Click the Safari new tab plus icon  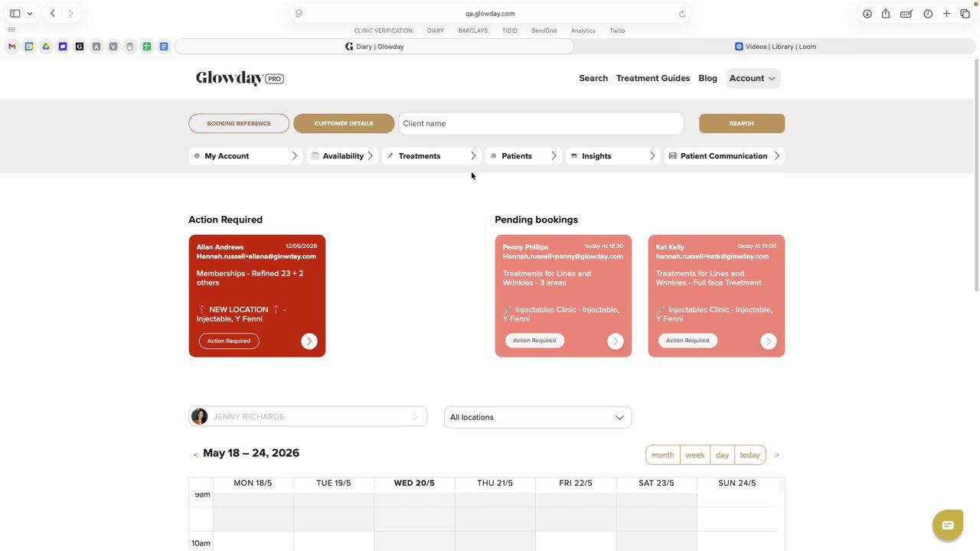coord(947,14)
